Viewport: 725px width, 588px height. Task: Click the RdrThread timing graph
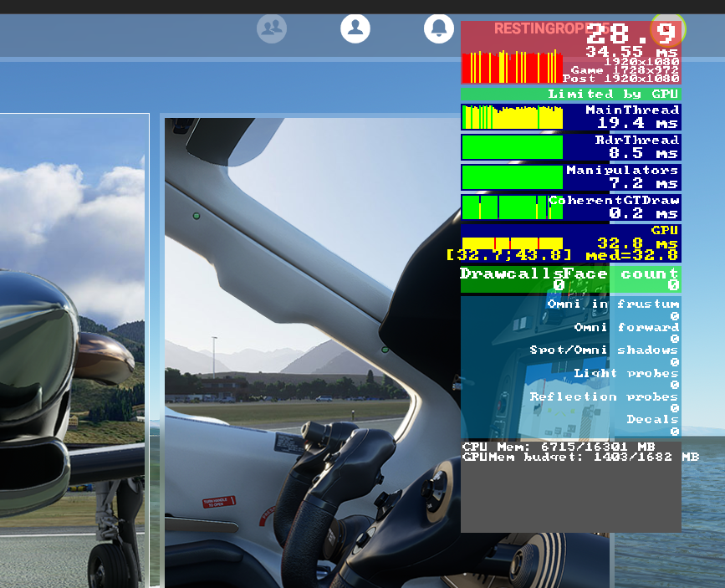(513, 147)
